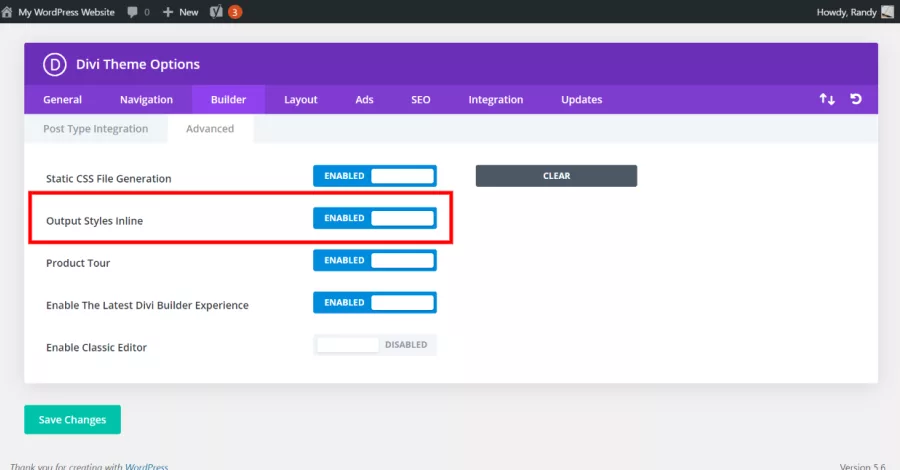This screenshot has height=470, width=900.
Task: Open the Yoast SEO icon in admin bar
Action: pos(216,11)
